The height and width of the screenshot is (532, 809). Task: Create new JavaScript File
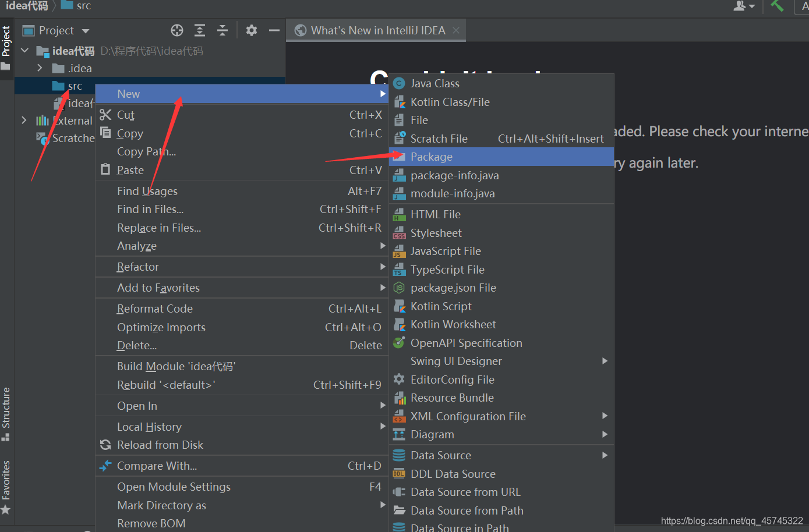[501, 251]
